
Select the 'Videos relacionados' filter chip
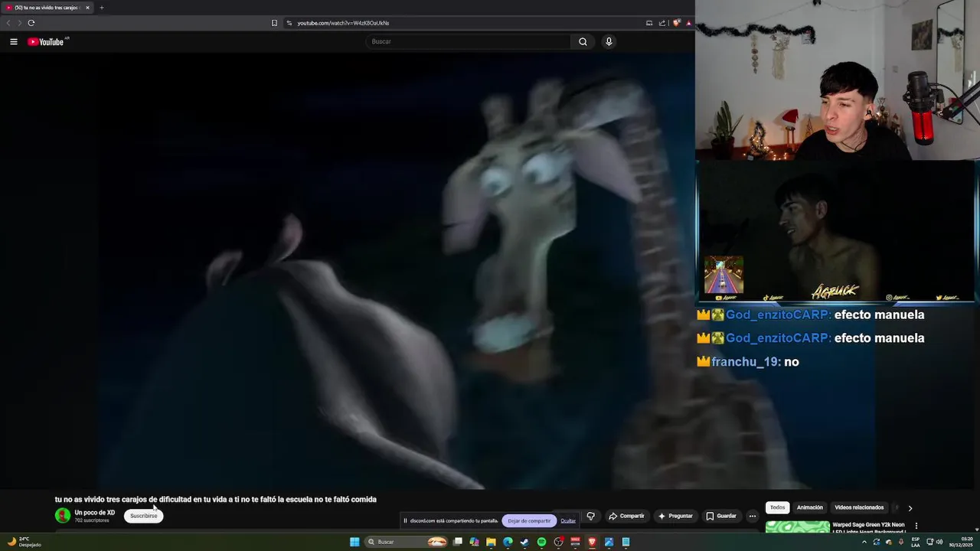859,507
